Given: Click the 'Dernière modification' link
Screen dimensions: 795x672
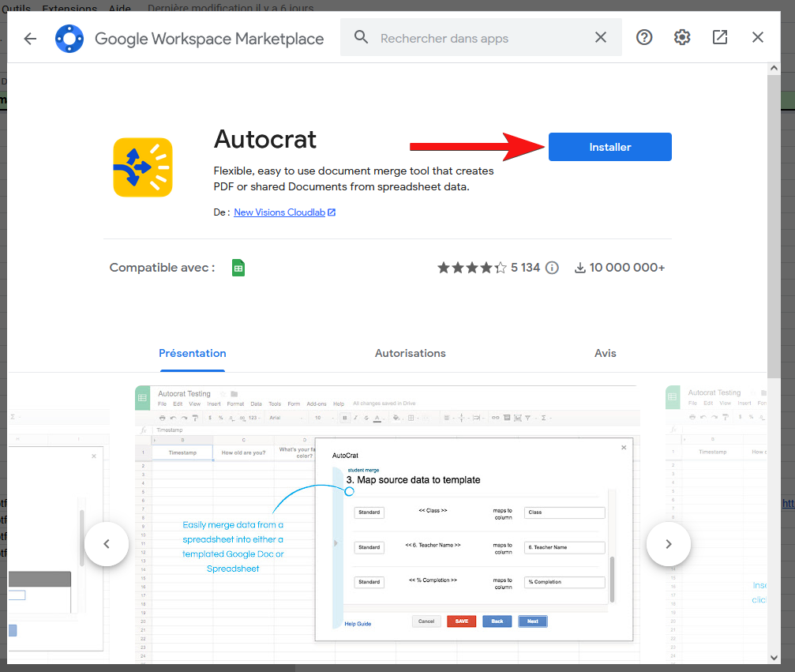Looking at the screenshot, I should coord(231,8).
